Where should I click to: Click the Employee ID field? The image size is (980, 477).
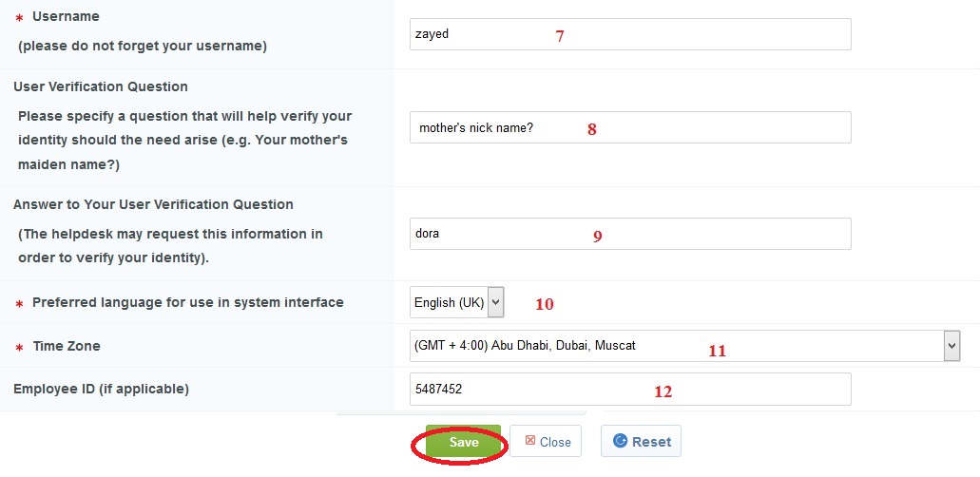click(x=629, y=389)
